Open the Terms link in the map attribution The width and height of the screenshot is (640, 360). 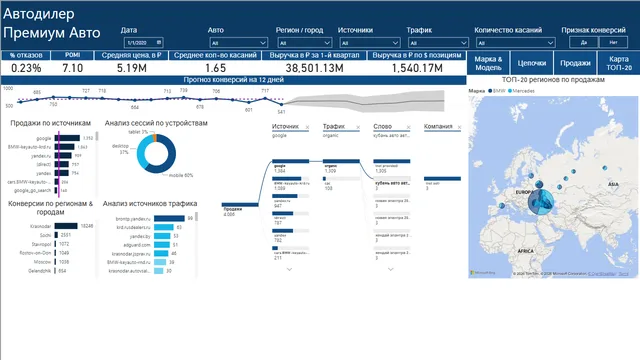coord(623,274)
